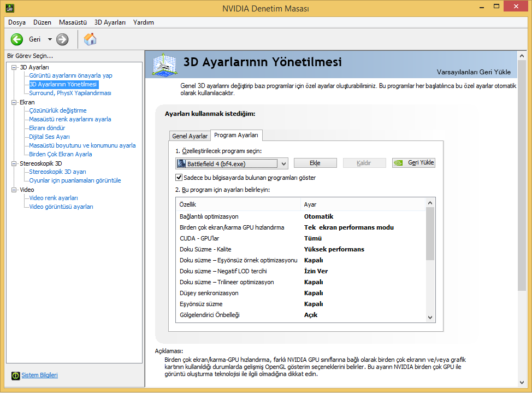
Task: Open 'Oyunlar için puanlamaları görüntüle' task
Action: 75,181
